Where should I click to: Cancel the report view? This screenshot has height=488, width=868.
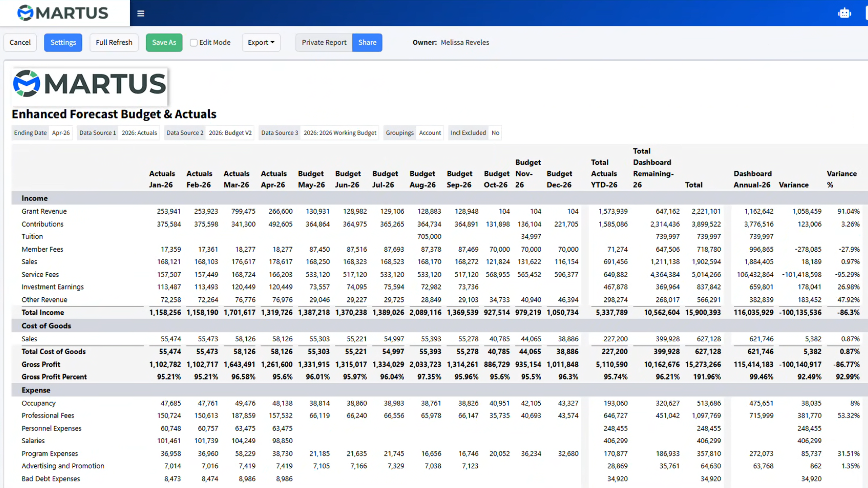coord(20,42)
